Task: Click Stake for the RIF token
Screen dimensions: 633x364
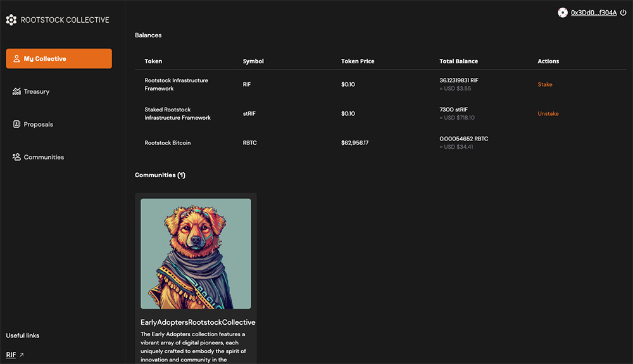Action: click(544, 85)
